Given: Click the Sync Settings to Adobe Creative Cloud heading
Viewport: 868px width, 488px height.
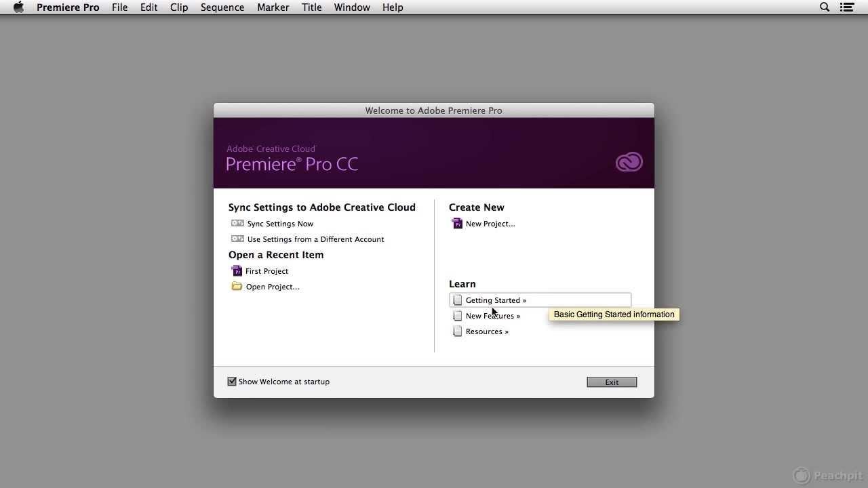Looking at the screenshot, I should point(322,207).
